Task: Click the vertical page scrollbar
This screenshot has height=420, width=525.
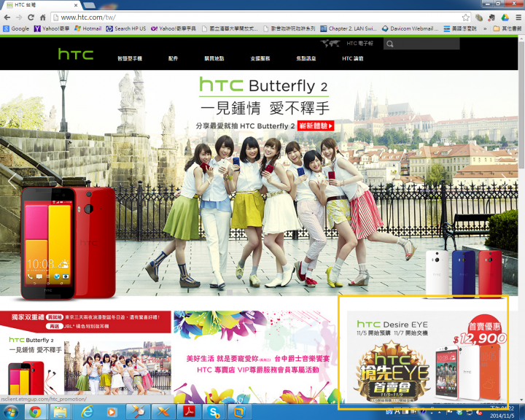Action: coord(521,105)
